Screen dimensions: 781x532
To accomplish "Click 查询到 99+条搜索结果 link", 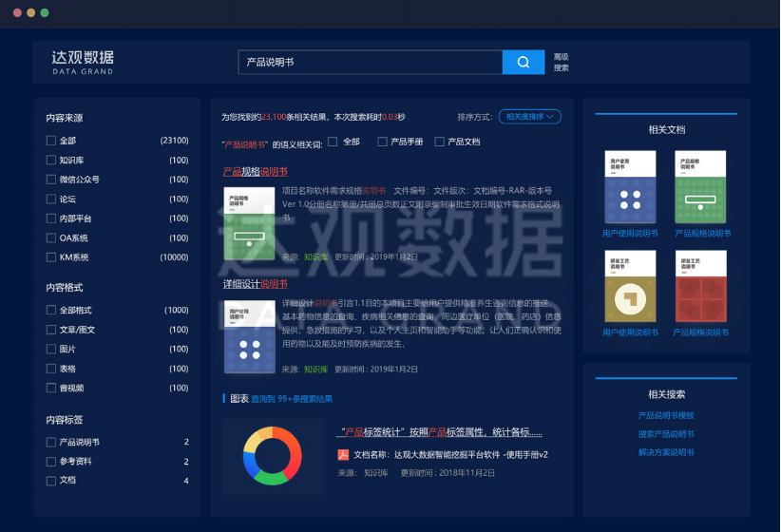I will tap(292, 399).
